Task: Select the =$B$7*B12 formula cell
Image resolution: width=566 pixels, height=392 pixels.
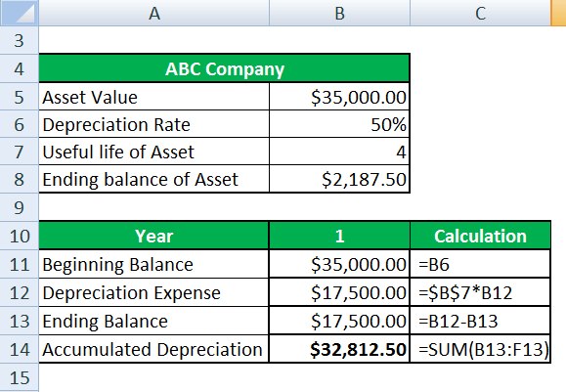Action: pos(480,292)
